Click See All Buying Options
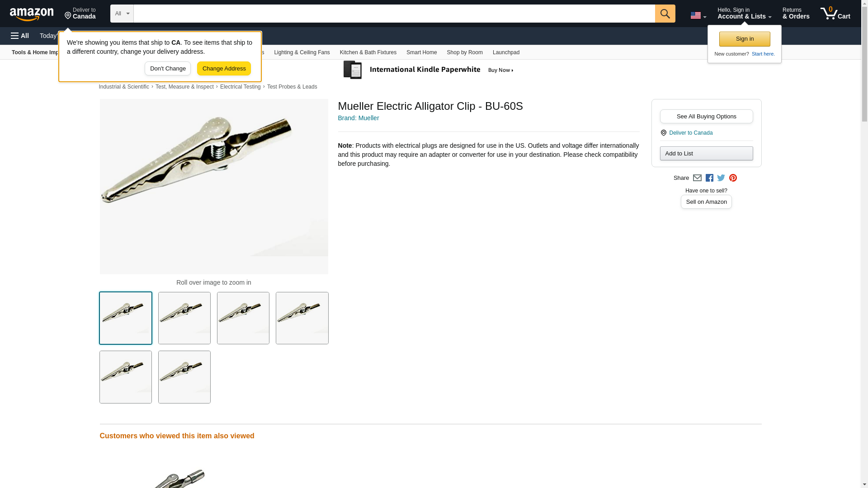This screenshot has width=868, height=488. coord(706,117)
